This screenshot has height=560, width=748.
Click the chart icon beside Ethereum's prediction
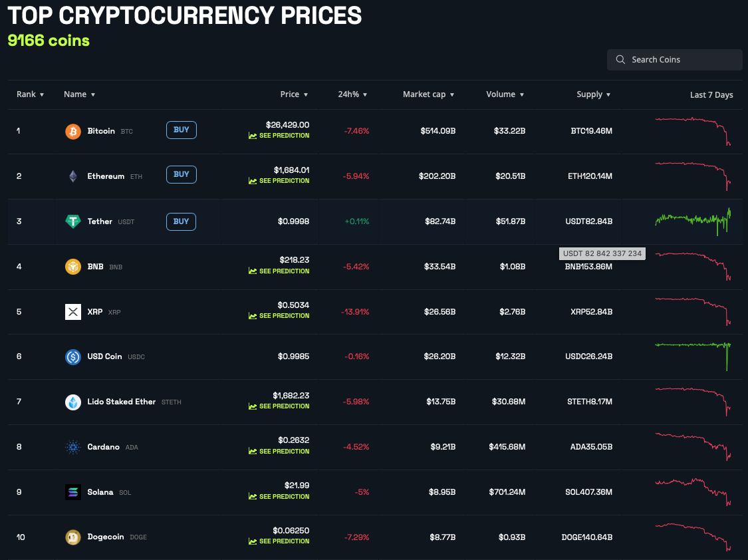(x=253, y=181)
